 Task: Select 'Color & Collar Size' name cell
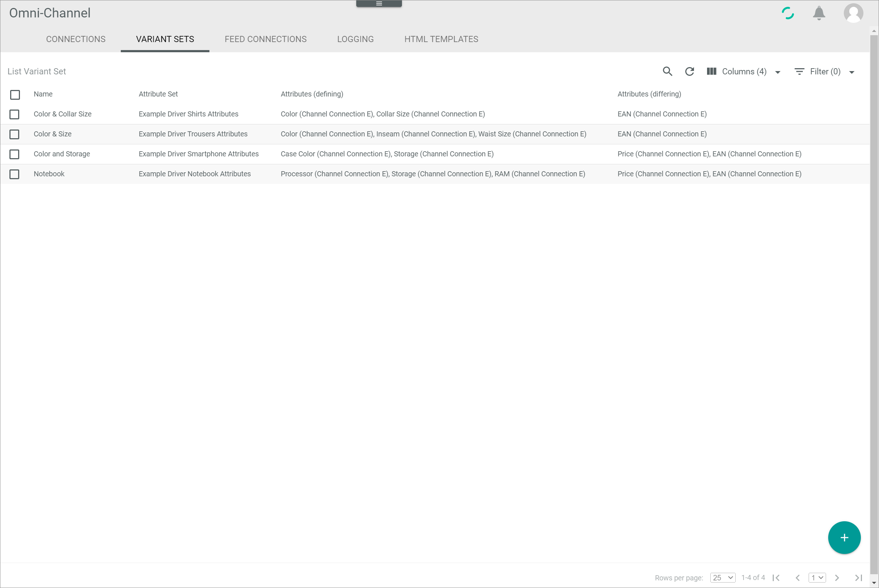point(63,114)
